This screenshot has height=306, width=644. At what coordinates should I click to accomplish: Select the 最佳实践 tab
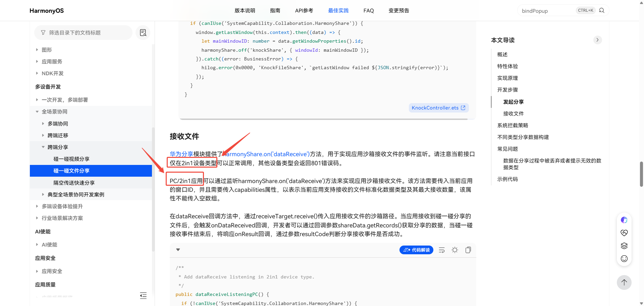(338, 11)
